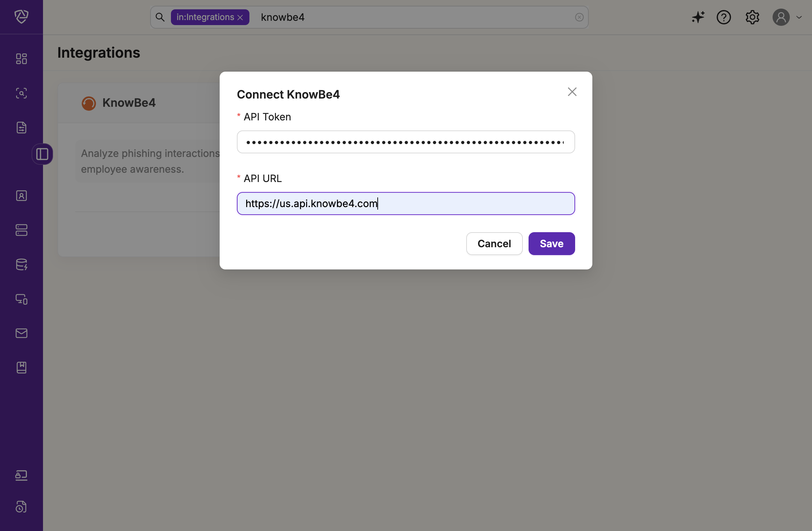Open the server stack sidebar icon

point(22,230)
